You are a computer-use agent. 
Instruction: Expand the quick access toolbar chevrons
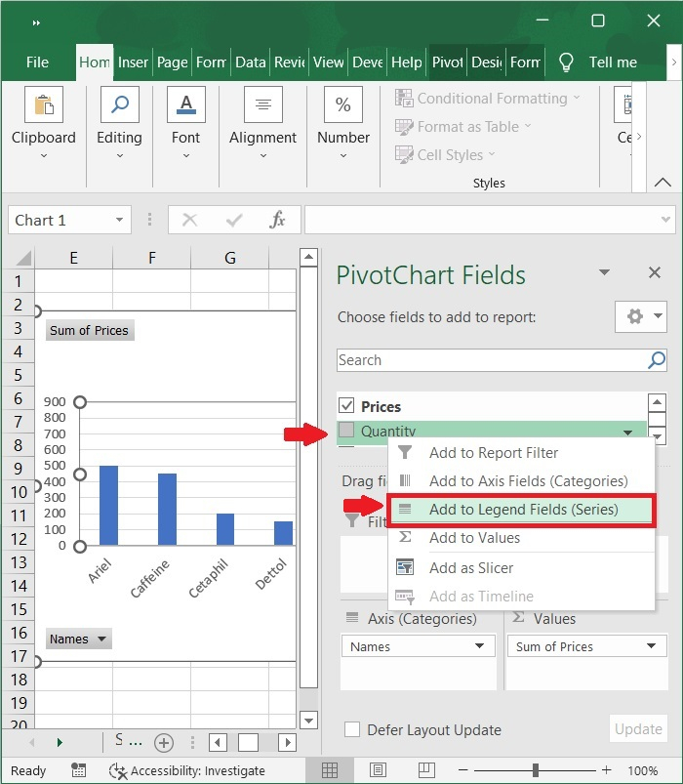click(36, 23)
